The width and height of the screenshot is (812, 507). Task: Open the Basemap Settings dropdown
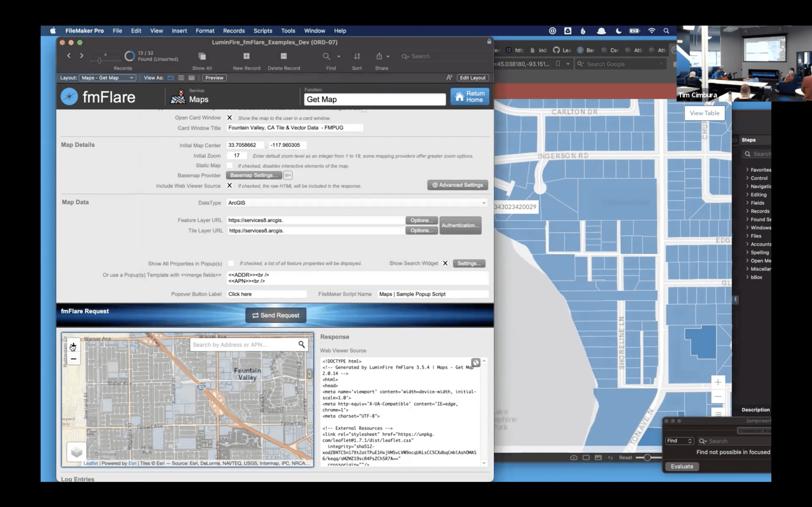point(254,175)
